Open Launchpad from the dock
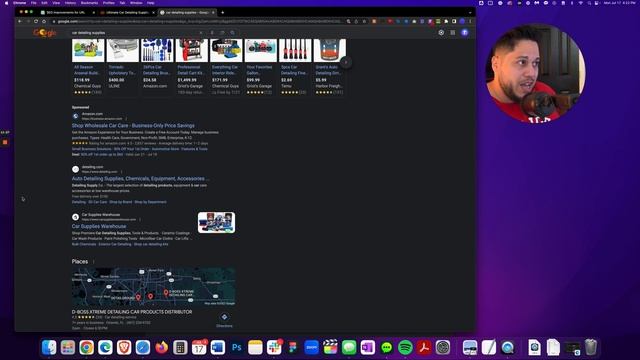 [68, 347]
